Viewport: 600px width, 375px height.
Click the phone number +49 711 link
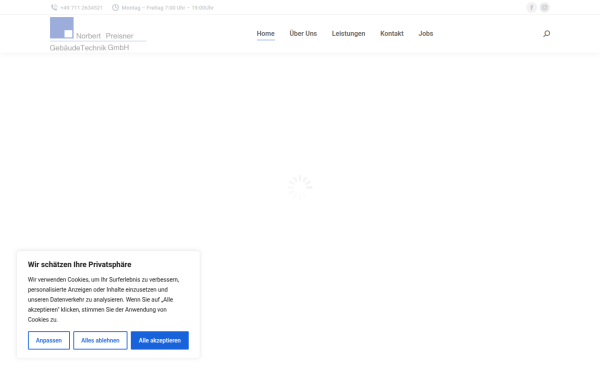[x=82, y=8]
